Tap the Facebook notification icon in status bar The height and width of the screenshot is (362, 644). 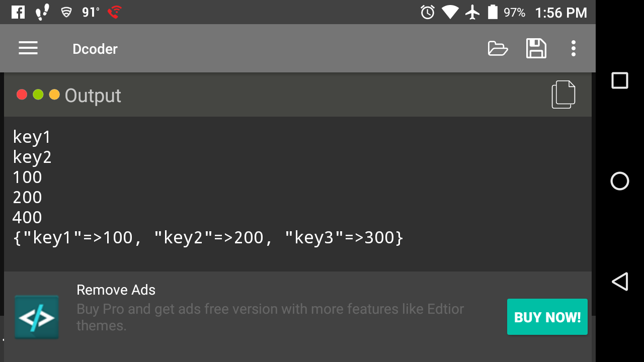point(18,12)
